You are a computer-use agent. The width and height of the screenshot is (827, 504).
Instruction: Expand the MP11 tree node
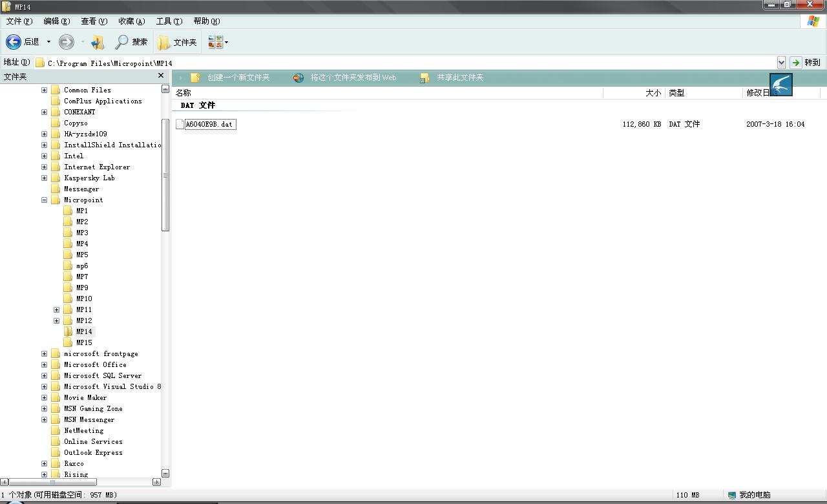coord(57,310)
